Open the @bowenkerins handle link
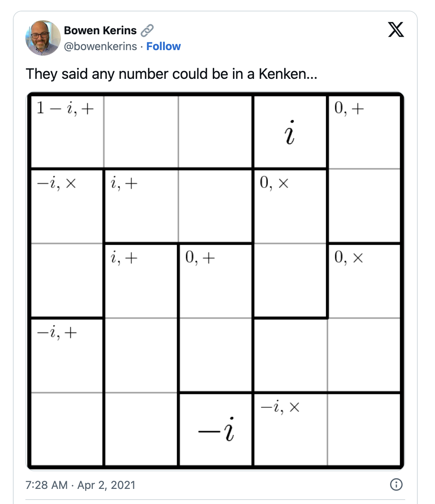 click(100, 46)
